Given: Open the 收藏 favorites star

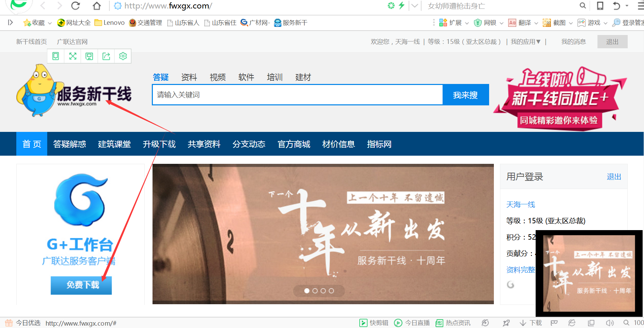Looking at the screenshot, I should [x=34, y=23].
